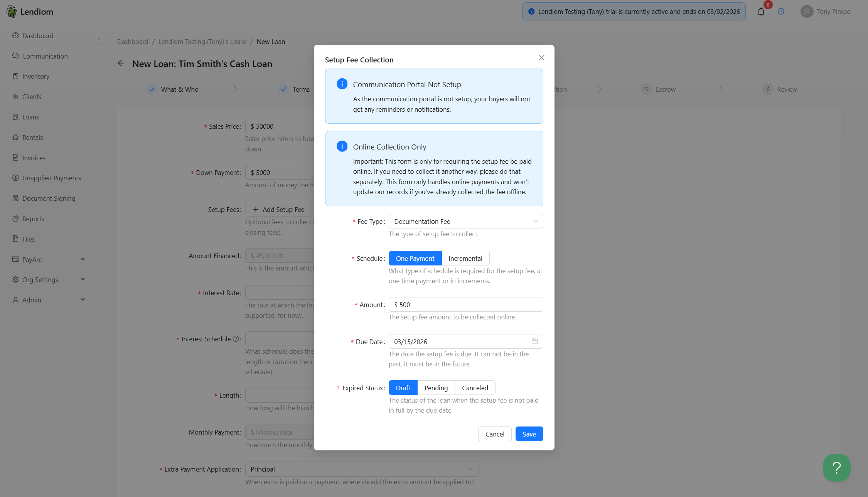Click the Invoices sidebar icon
Image resolution: width=868 pixels, height=497 pixels.
[15, 158]
